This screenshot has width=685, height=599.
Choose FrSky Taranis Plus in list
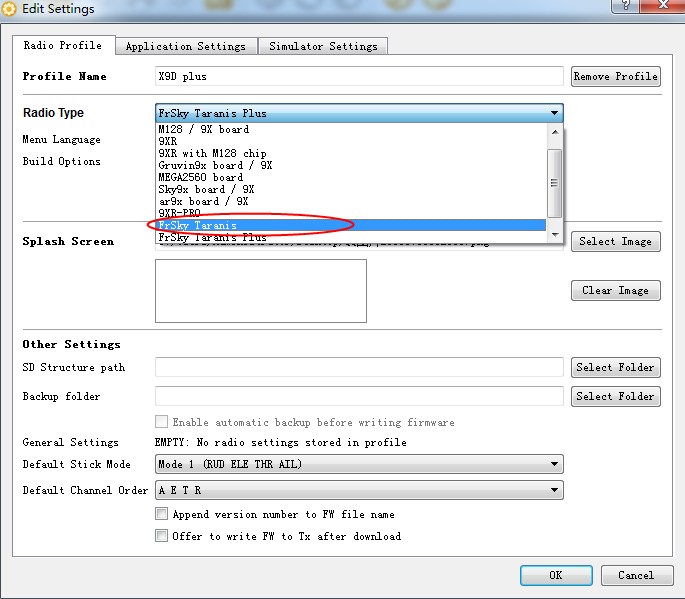point(351,237)
